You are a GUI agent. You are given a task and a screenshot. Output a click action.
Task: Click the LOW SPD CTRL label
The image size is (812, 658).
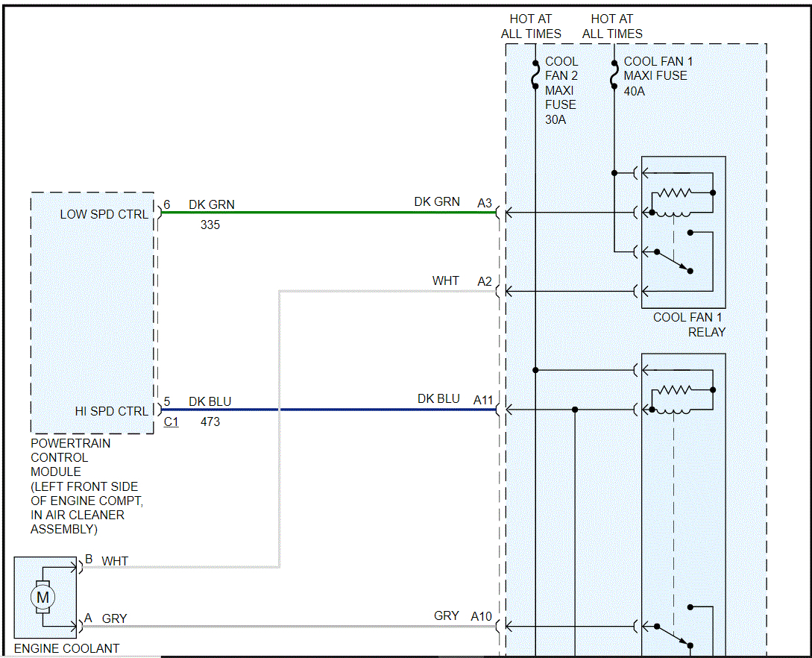click(x=104, y=214)
